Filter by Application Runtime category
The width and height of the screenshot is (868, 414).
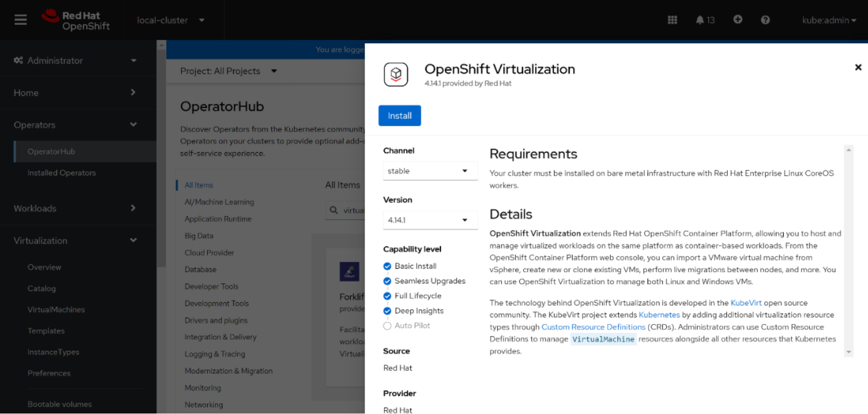218,219
